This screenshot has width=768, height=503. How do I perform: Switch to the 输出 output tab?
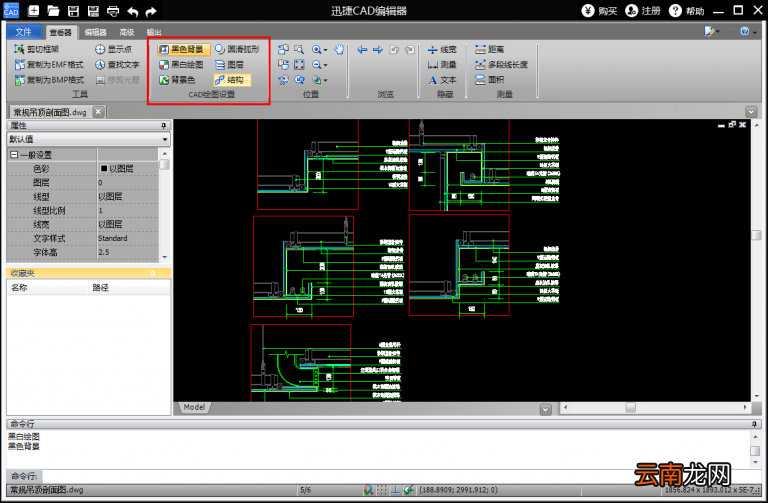pos(154,32)
